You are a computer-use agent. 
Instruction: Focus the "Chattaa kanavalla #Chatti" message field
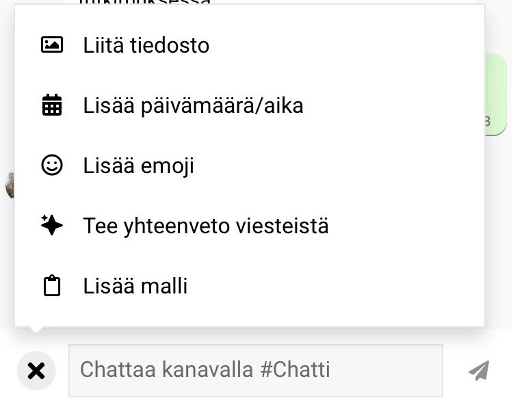tap(255, 371)
